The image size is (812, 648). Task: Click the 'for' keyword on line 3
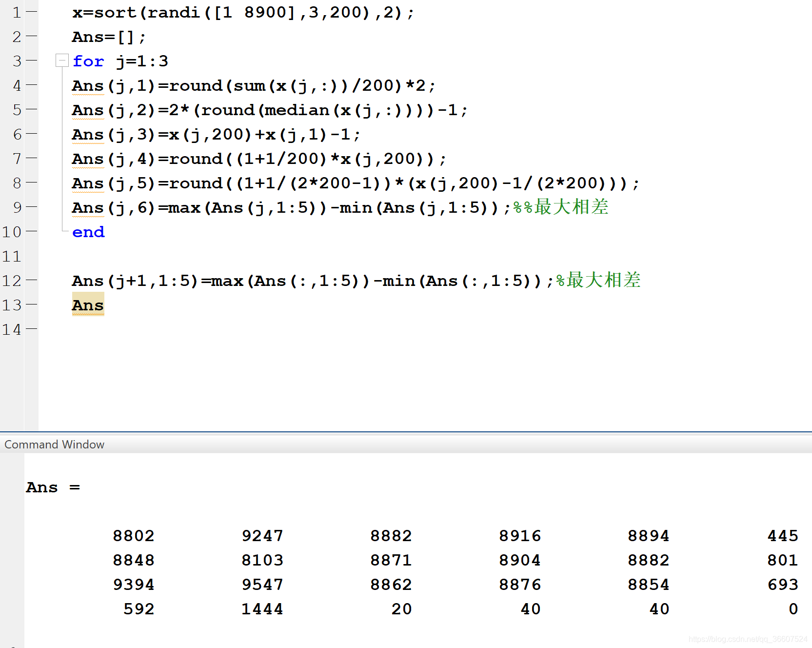88,61
